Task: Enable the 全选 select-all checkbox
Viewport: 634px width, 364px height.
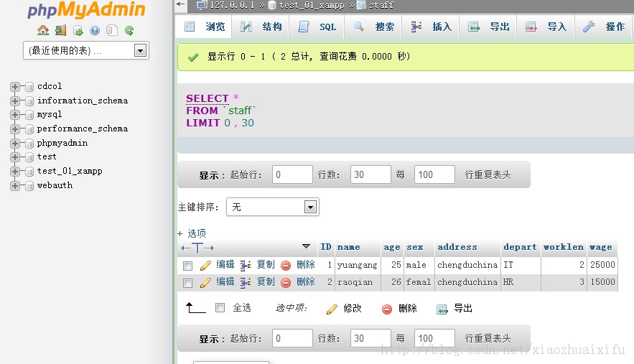Action: [220, 308]
